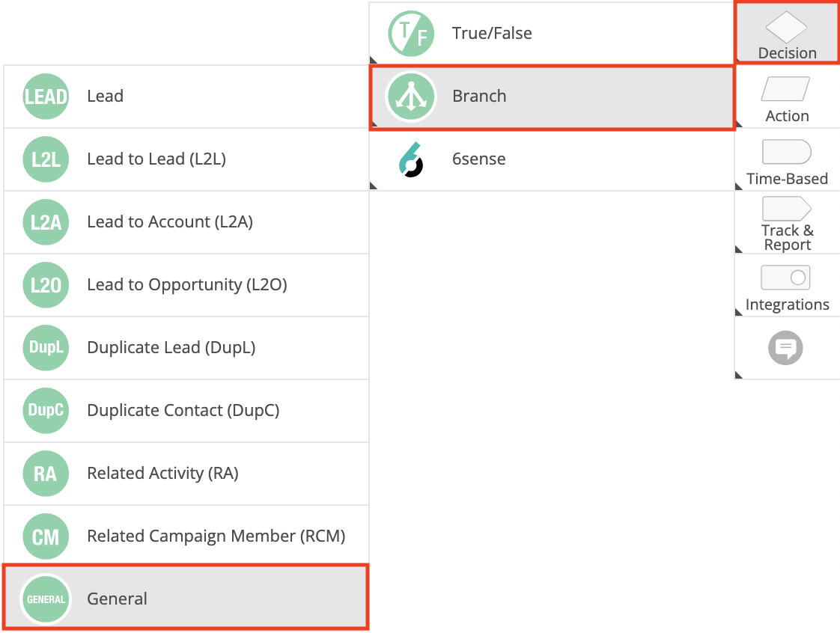Choose the L2O circle icon
The image size is (840, 633).
(x=46, y=285)
